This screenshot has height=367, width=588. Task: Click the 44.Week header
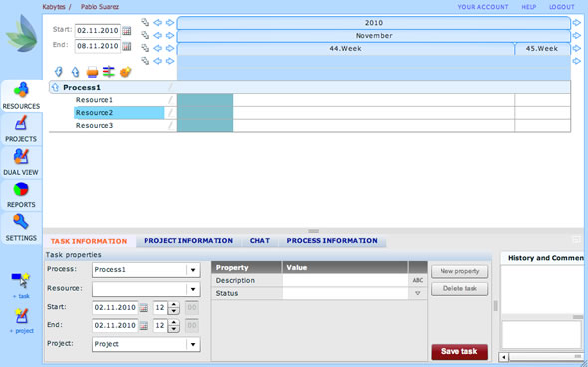point(346,49)
